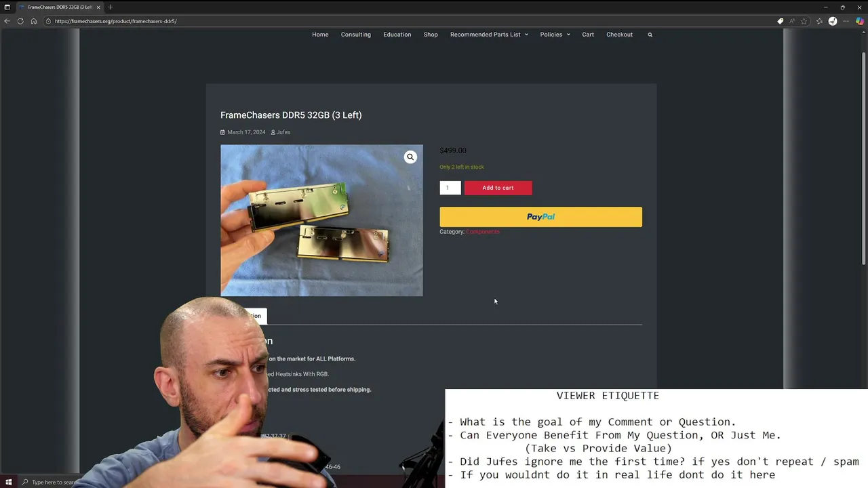The image size is (868, 488).
Task: Pay with the PayPal button
Action: (540, 217)
